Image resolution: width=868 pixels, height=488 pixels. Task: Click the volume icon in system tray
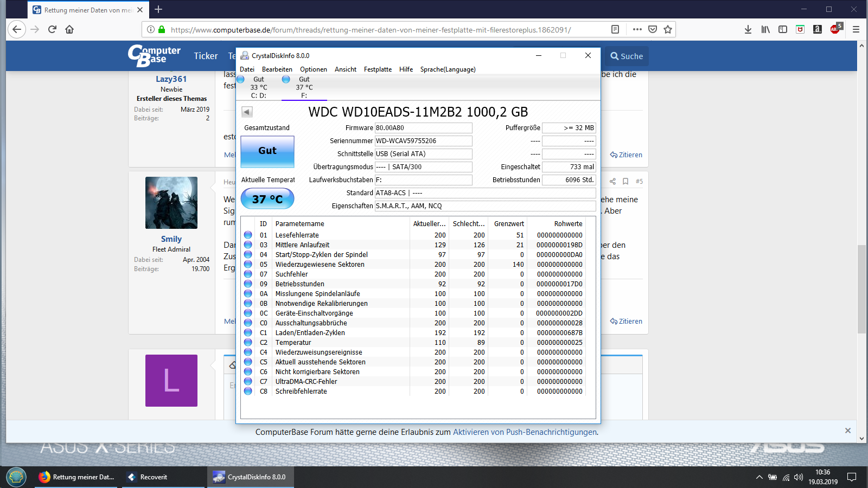pyautogui.click(x=798, y=477)
